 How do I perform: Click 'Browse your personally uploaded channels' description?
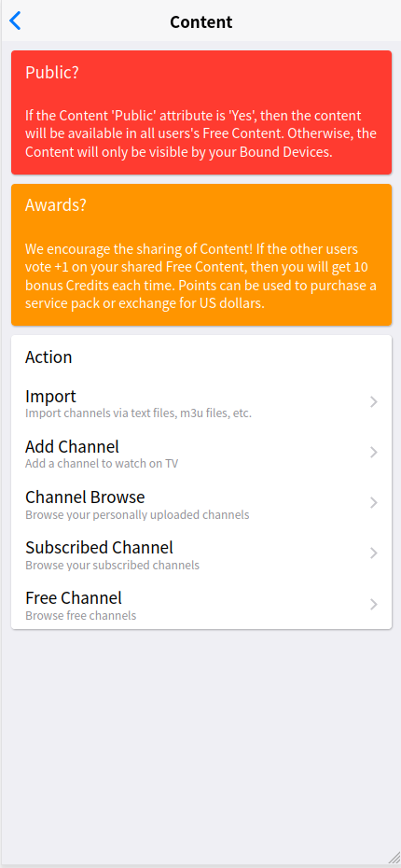pyautogui.click(x=137, y=515)
